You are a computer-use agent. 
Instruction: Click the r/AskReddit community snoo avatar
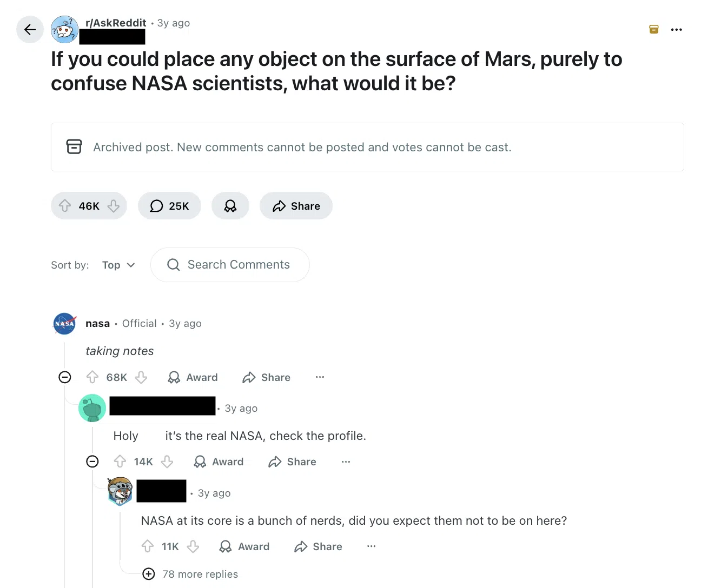[x=64, y=29]
